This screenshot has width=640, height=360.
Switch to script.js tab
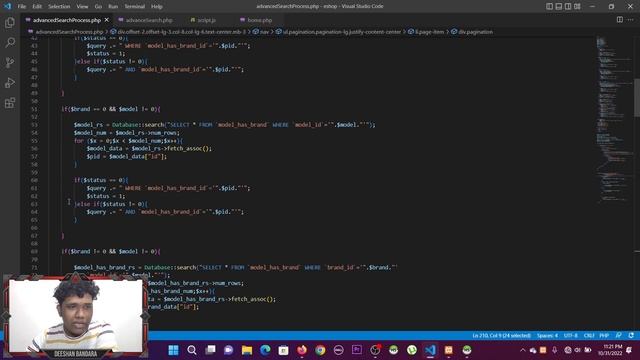click(x=207, y=20)
